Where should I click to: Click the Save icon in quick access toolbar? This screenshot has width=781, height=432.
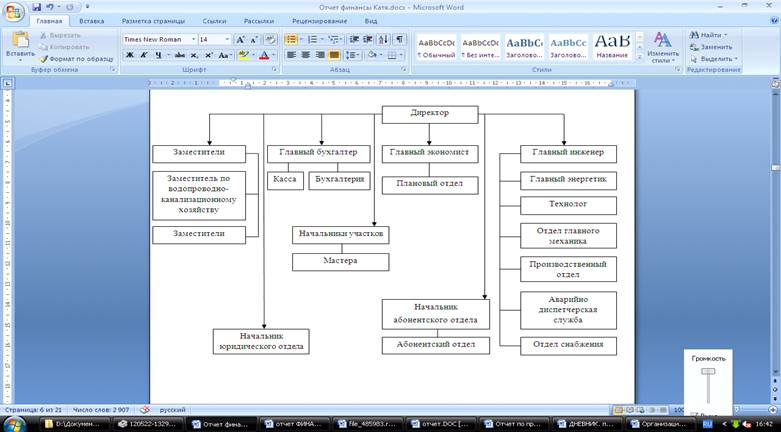pyautogui.click(x=36, y=6)
